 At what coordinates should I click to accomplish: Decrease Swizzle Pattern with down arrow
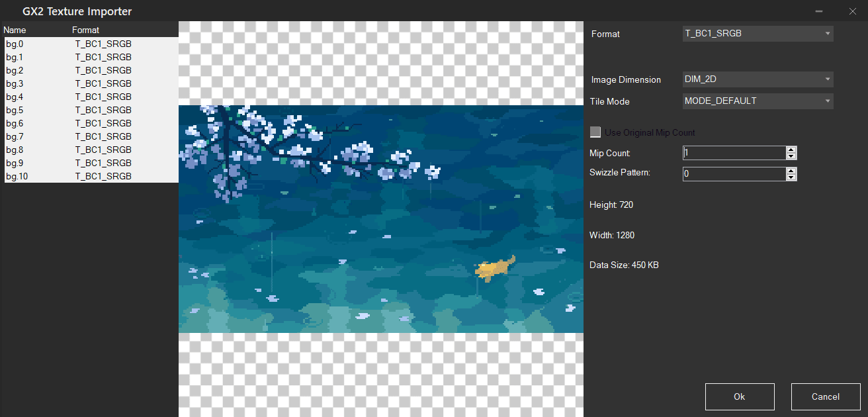791,177
